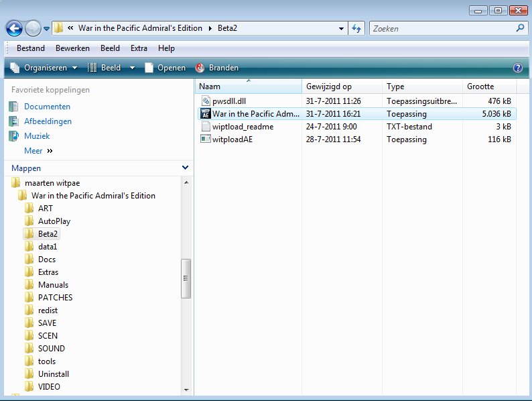Expand the Beeld views dropdown arrow
The height and width of the screenshot is (401, 532).
(132, 68)
